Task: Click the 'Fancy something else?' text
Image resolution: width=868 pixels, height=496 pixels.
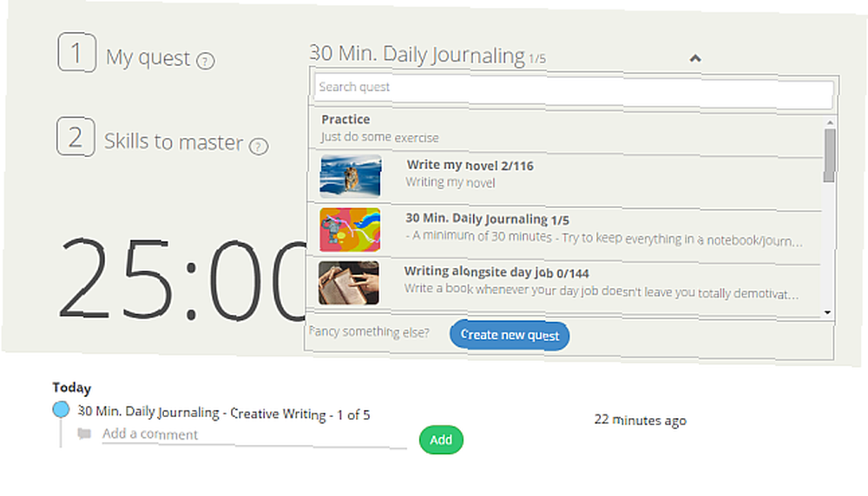Action: click(x=369, y=332)
